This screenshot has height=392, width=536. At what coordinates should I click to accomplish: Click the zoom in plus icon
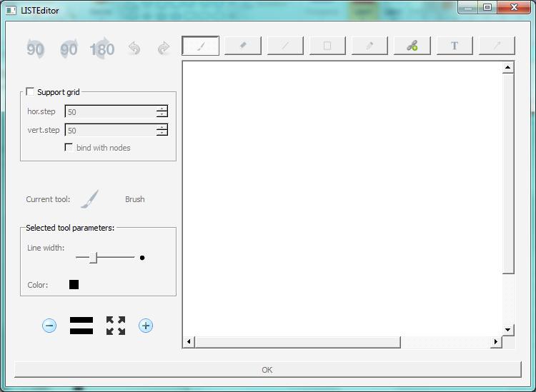pyautogui.click(x=146, y=326)
